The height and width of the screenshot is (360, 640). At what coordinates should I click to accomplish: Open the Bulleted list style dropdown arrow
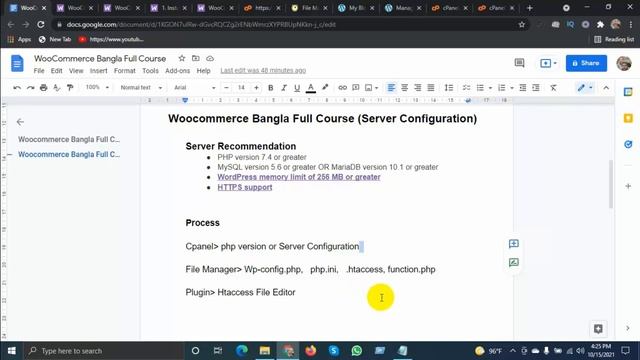490,88
